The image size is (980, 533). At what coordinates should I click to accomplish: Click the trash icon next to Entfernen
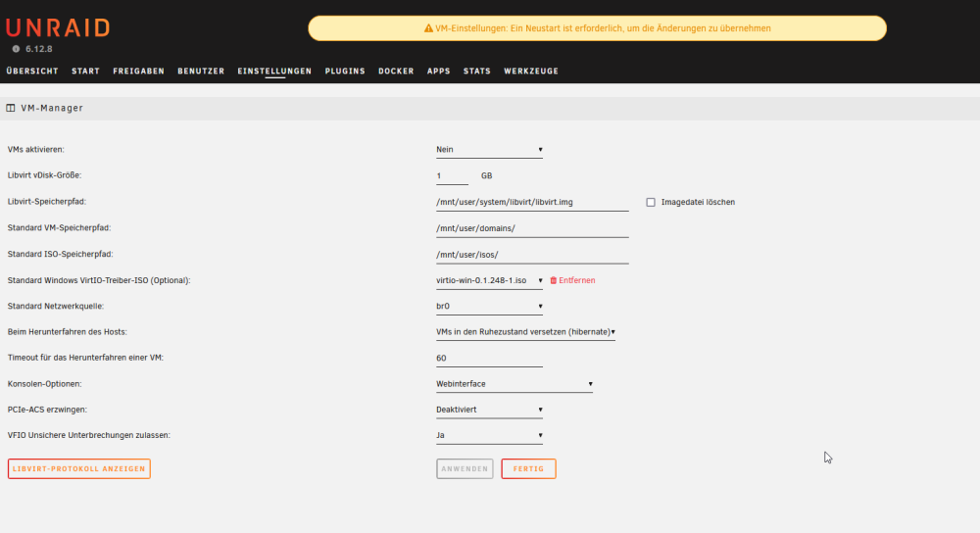click(553, 280)
